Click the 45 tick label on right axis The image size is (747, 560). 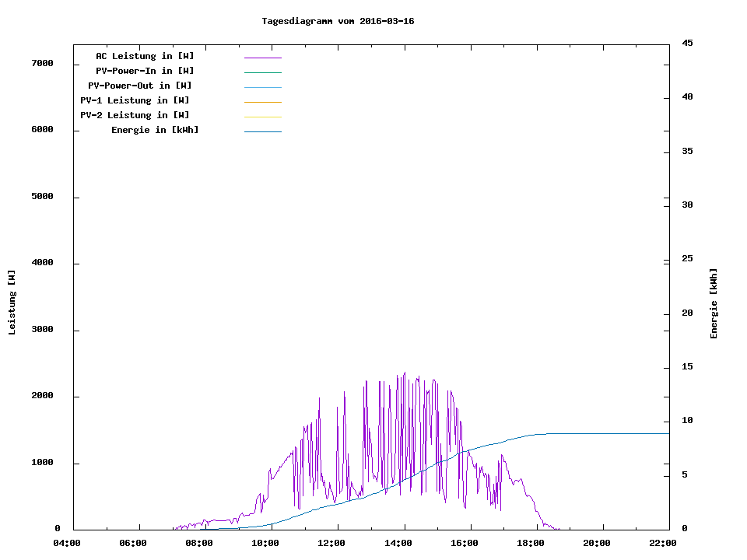click(687, 43)
